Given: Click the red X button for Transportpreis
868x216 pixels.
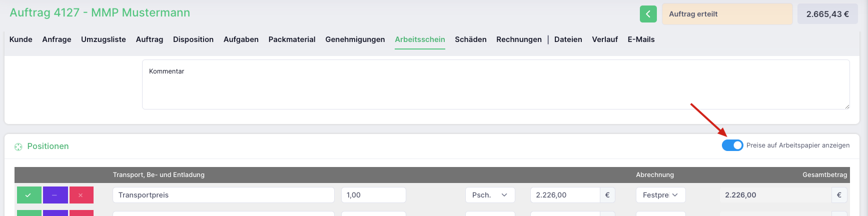Looking at the screenshot, I should [82, 195].
